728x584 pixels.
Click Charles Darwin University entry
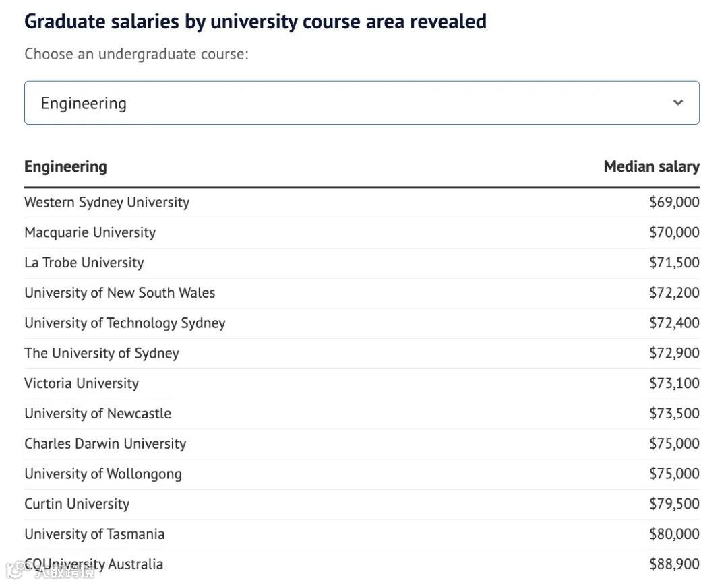pos(105,444)
